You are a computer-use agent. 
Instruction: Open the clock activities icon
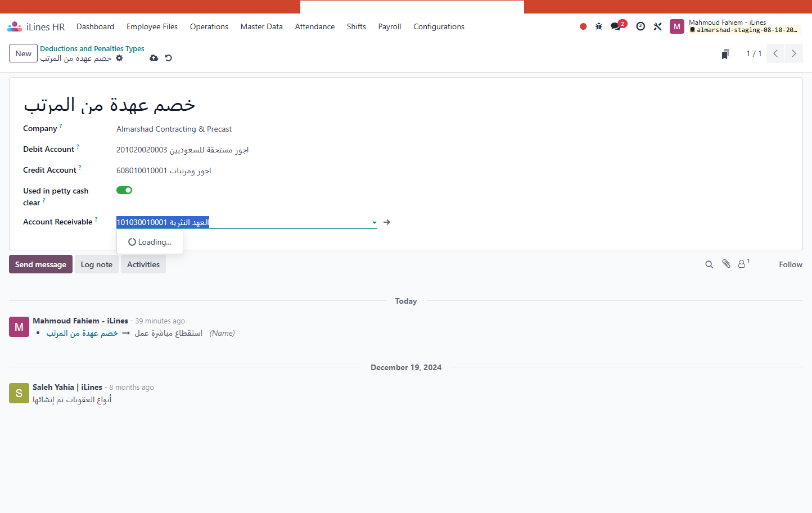tap(640, 26)
